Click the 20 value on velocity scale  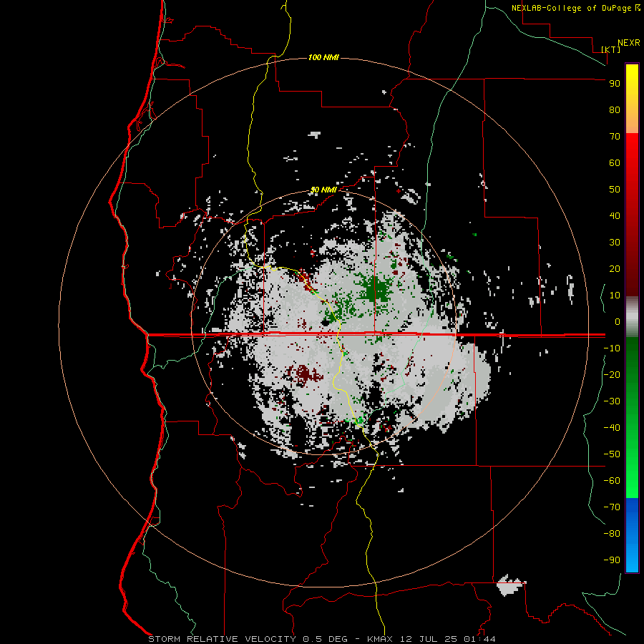615,269
